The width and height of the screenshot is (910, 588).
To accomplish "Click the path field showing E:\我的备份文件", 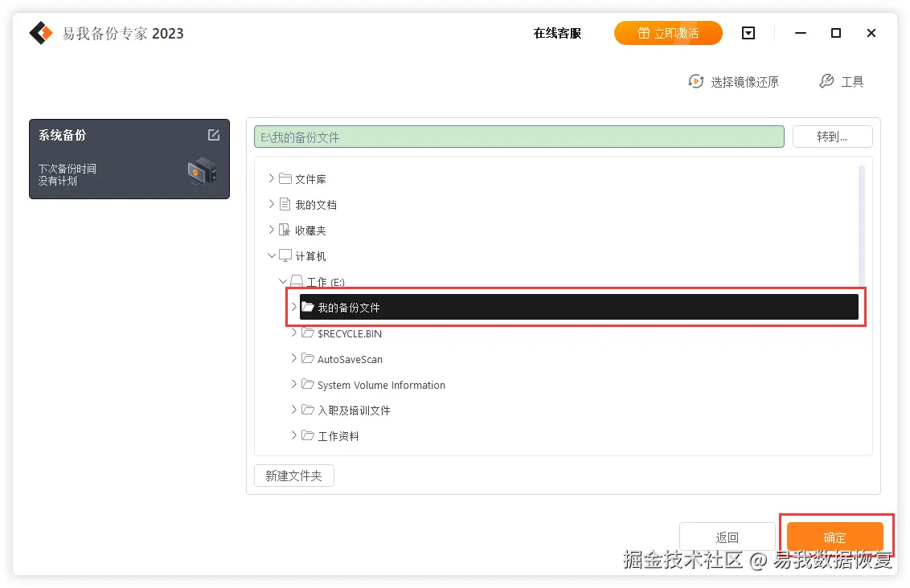I will (519, 137).
